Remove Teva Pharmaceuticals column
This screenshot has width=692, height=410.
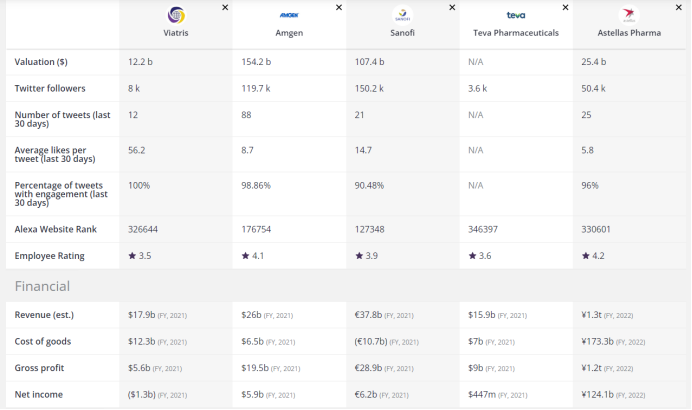(x=566, y=7)
